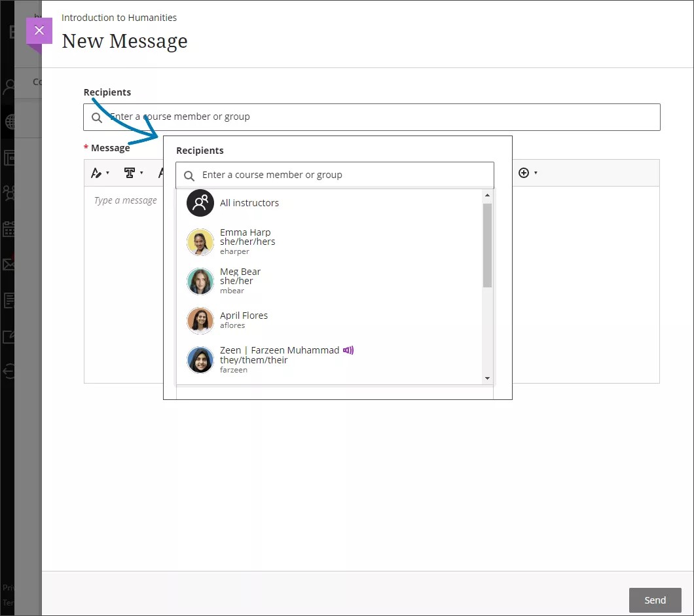Select the text color tool in the editor toolbar
The image size is (694, 616).
(96, 172)
